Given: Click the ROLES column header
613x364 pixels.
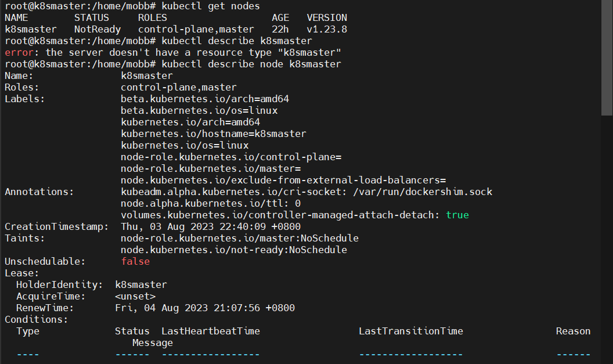Looking at the screenshot, I should [x=153, y=17].
